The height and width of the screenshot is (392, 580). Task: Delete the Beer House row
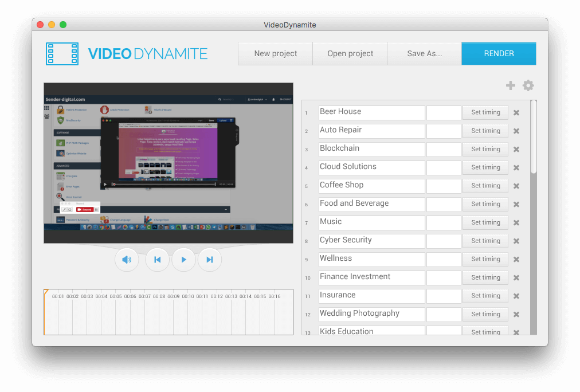[516, 113]
